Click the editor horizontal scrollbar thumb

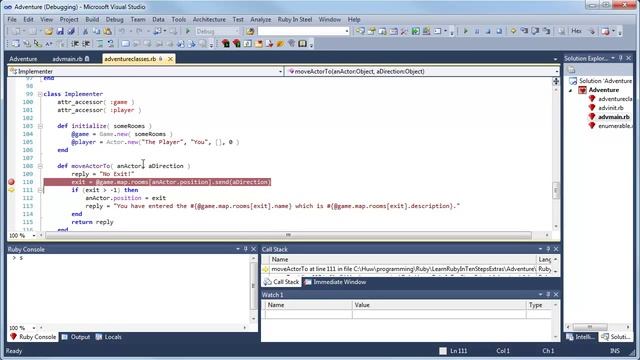(x=288, y=236)
